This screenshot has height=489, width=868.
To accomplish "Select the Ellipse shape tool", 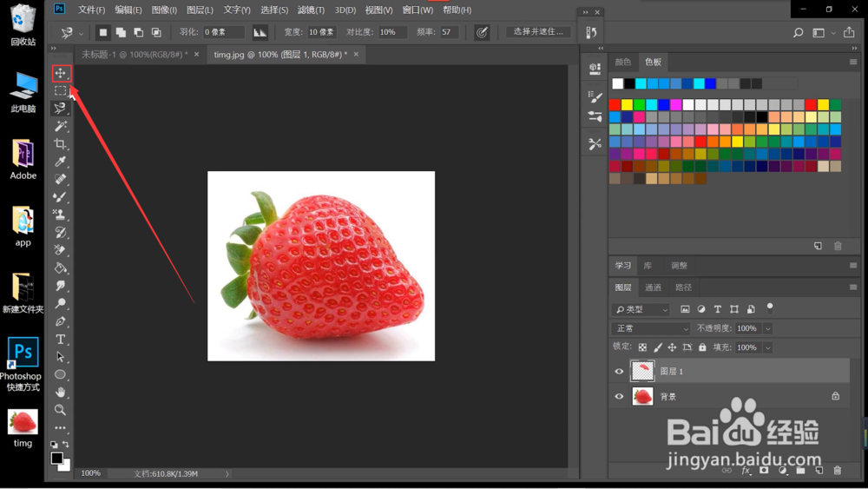I will [x=61, y=374].
